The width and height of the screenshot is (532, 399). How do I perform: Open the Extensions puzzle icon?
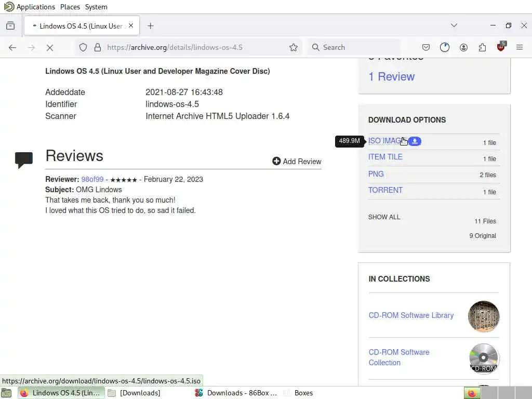point(482,47)
